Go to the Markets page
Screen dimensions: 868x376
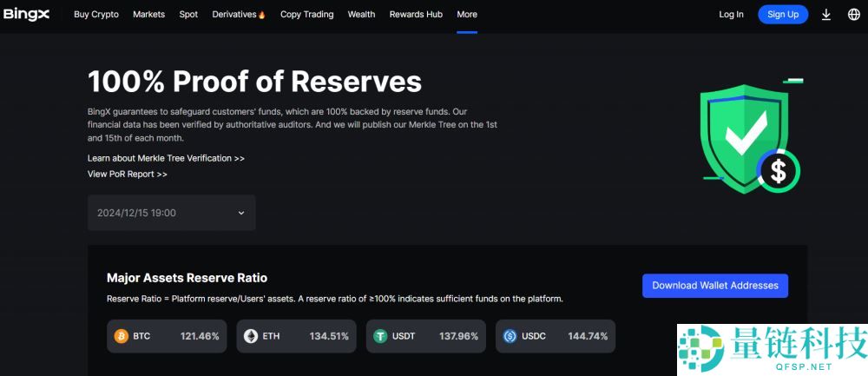148,15
